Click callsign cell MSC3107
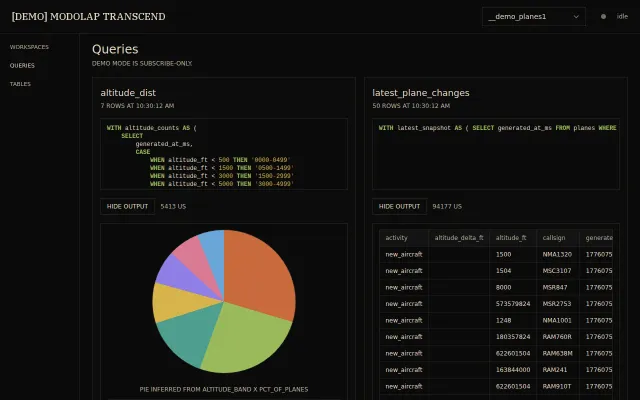Image resolution: width=640 pixels, height=400 pixels. (x=557, y=271)
